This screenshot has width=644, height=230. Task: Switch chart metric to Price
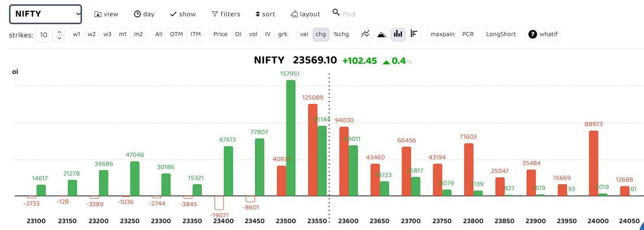[220, 34]
